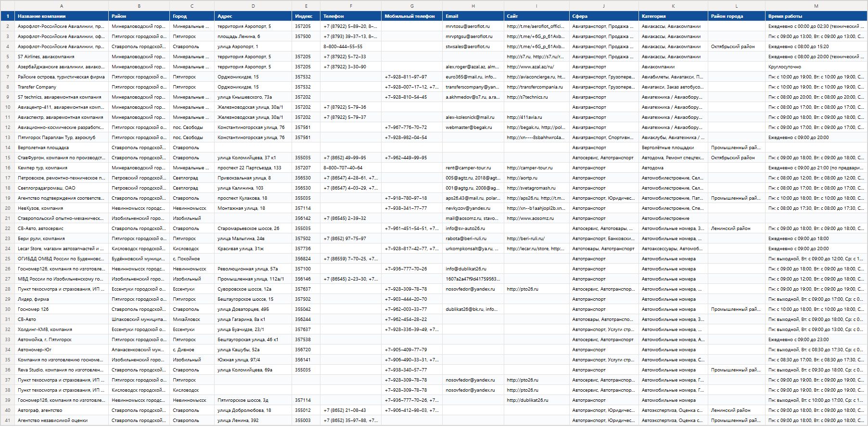Select address 'улица Ленина, 392'
This screenshot has width=868, height=434.
(253, 421)
